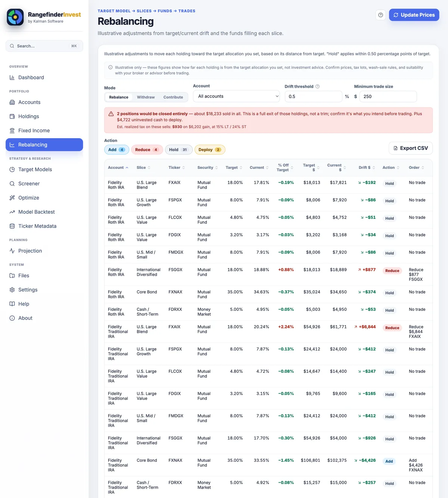
Task: Click the Drift threshold info icon
Action: click(x=318, y=86)
